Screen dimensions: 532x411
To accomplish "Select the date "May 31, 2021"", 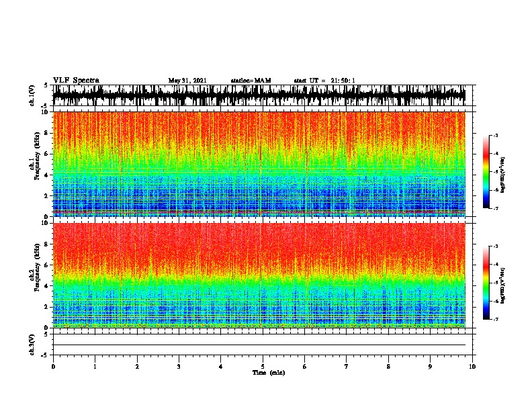I will 187,81.
